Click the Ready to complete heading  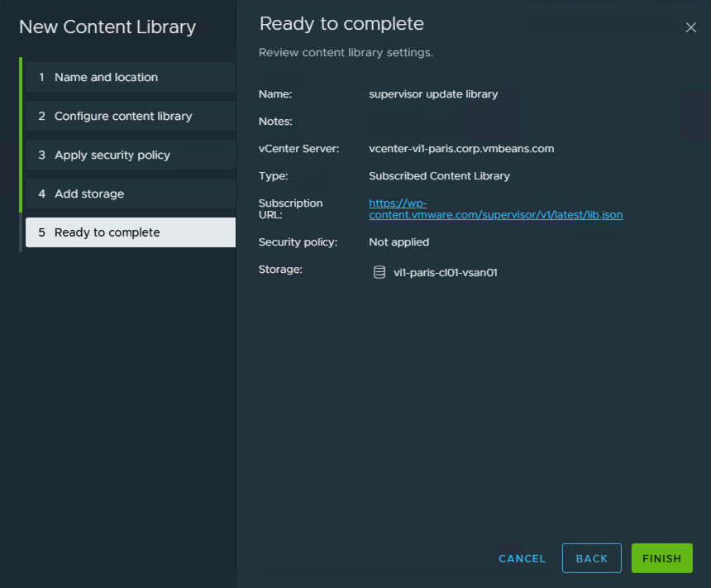coord(341,24)
